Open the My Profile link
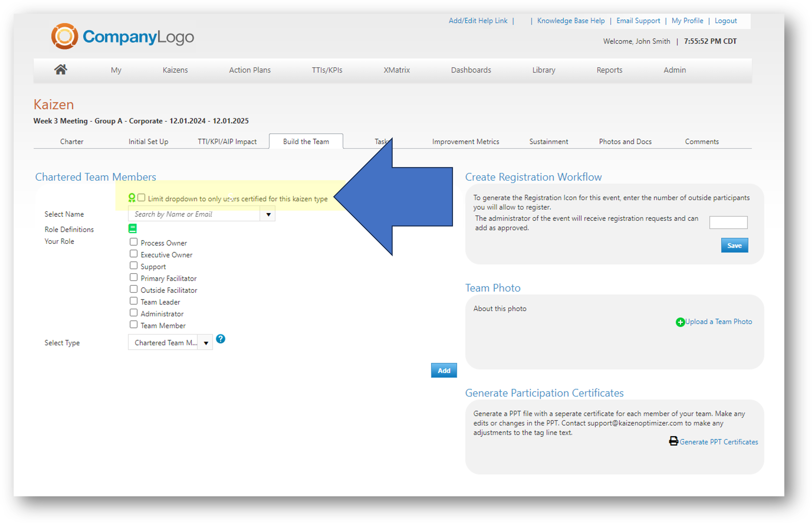 click(687, 21)
